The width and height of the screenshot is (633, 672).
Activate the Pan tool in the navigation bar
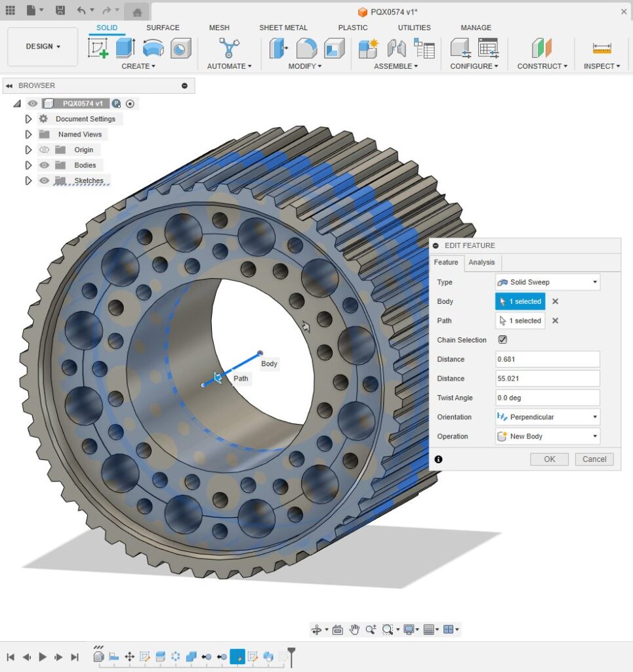354,629
